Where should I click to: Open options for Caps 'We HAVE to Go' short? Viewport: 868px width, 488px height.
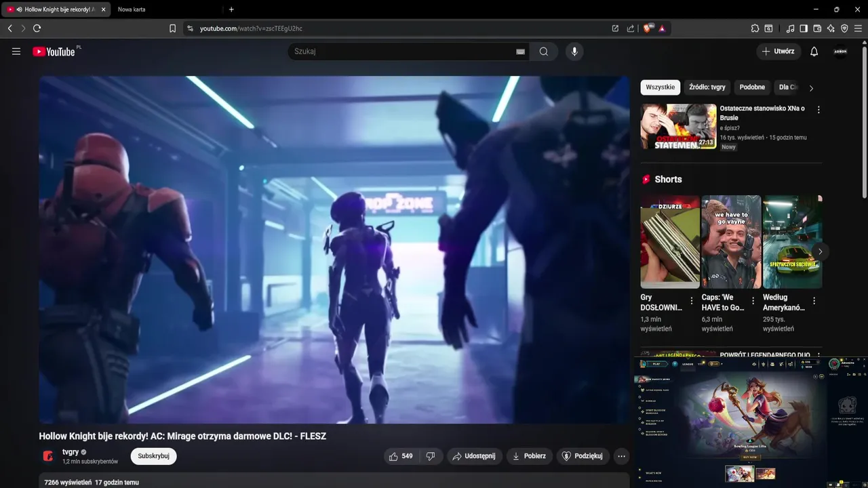pyautogui.click(x=753, y=301)
